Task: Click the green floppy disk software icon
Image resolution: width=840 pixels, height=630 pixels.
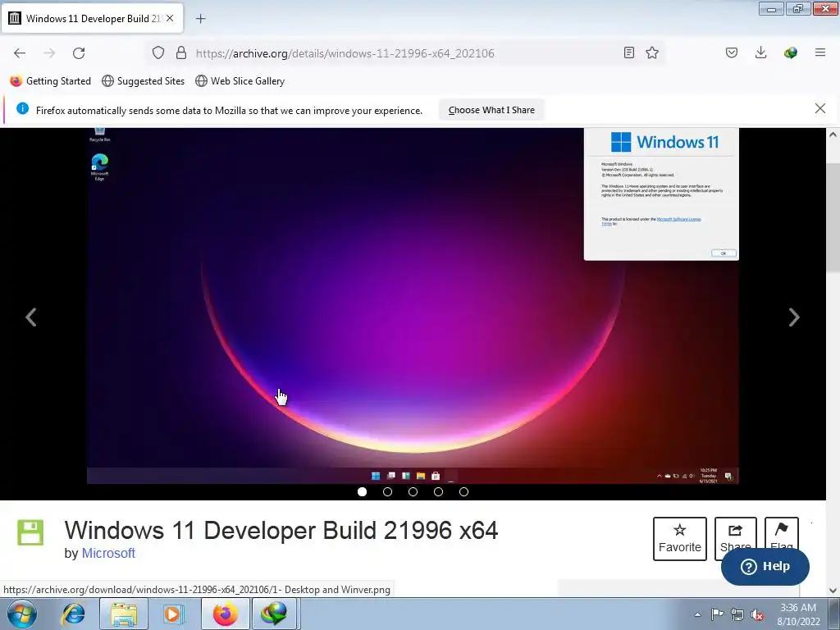Action: (x=30, y=532)
